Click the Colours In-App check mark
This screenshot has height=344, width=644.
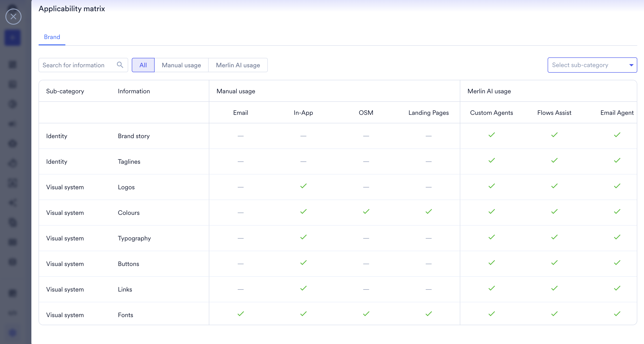pos(303,211)
